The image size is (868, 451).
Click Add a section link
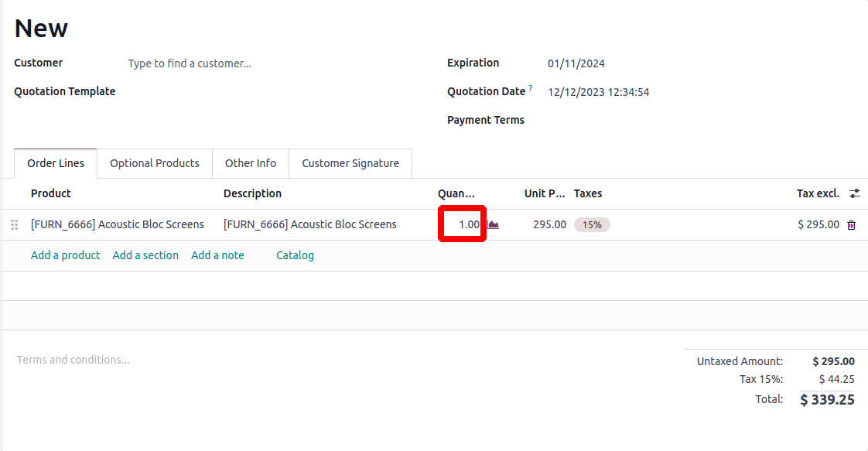point(145,255)
